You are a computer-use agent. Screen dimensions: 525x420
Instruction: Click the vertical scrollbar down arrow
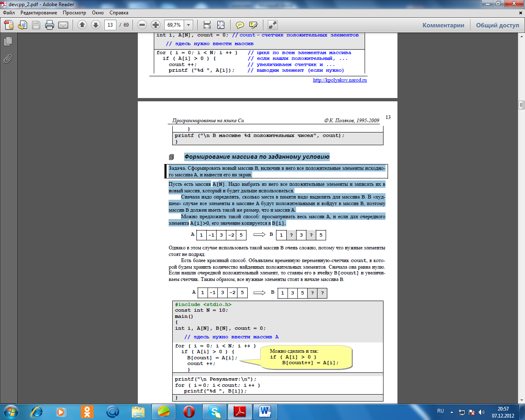[x=522, y=400]
